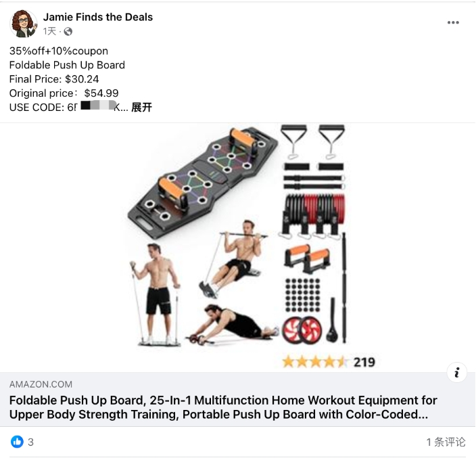The height and width of the screenshot is (458, 476).
Task: View the 1 条评论 comments
Action: [446, 442]
